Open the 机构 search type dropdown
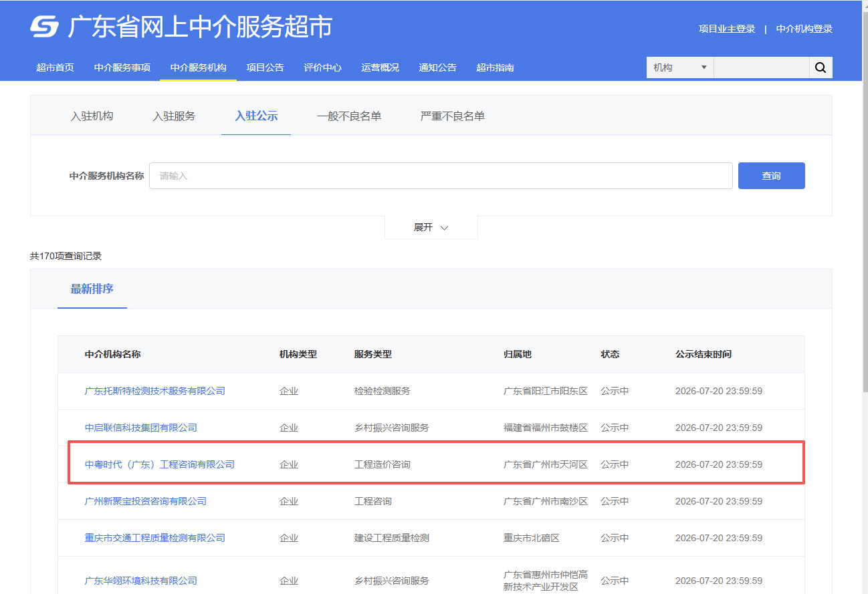Image resolution: width=868 pixels, height=594 pixels. coord(680,67)
